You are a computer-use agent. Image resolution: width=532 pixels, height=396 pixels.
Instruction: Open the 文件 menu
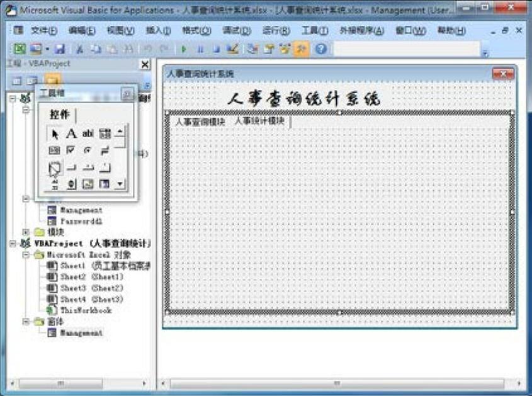(44, 31)
